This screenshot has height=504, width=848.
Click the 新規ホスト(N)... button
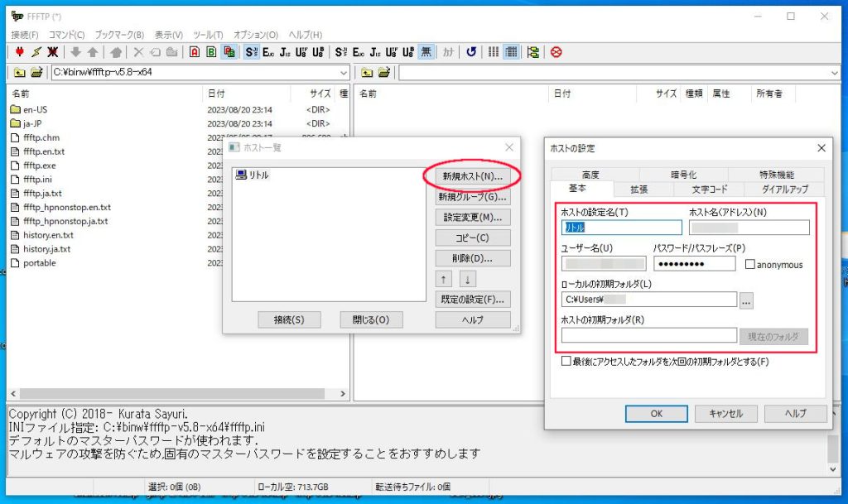(472, 176)
